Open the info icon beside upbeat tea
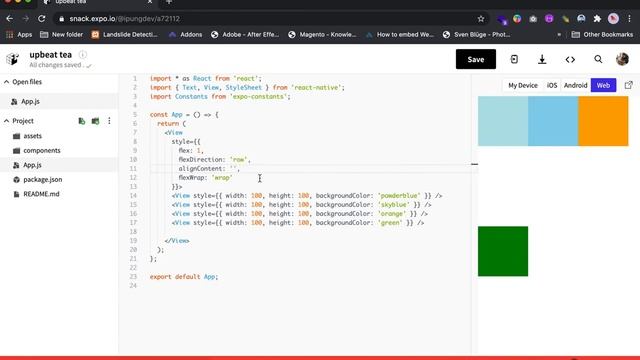Viewport: 640px width, 360px height. pyautogui.click(x=82, y=54)
